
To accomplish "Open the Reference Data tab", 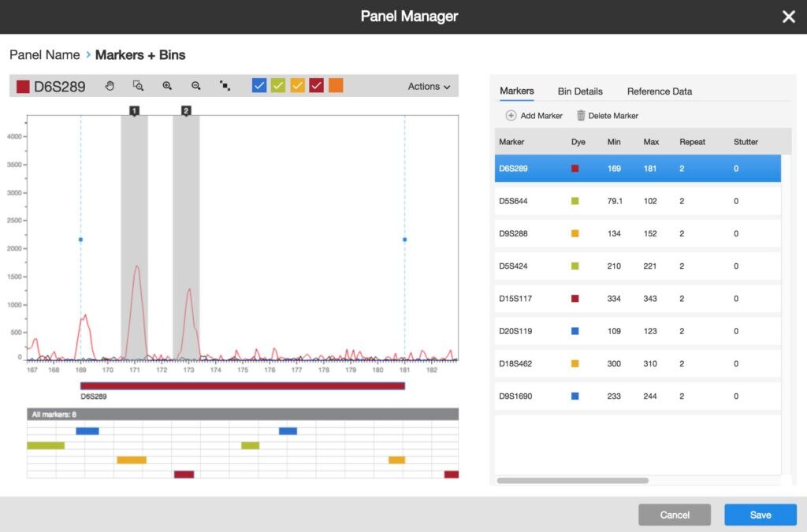I will 660,91.
